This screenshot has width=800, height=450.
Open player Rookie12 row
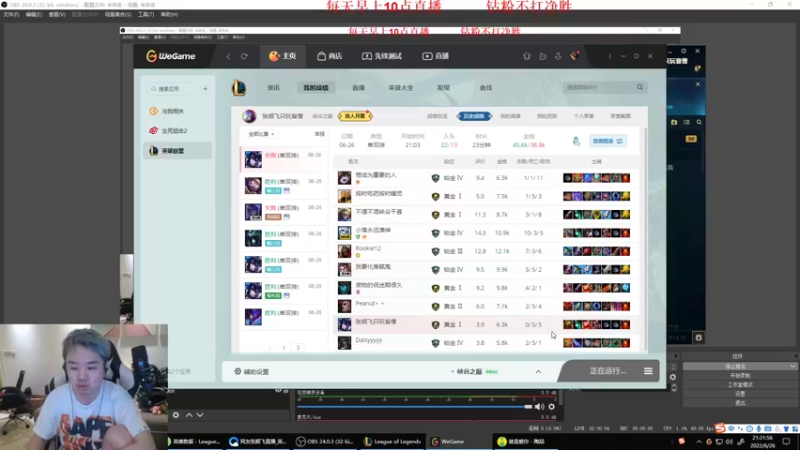pos(485,251)
